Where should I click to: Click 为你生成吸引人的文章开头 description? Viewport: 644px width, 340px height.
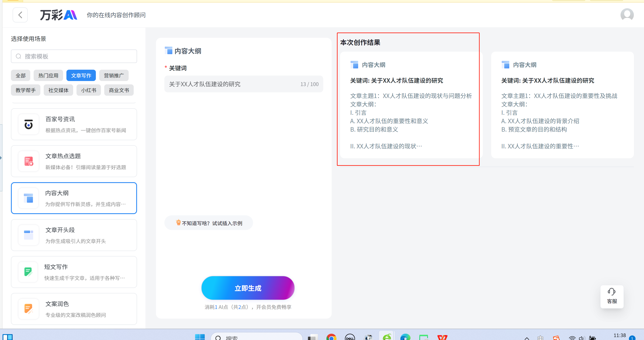pos(75,241)
